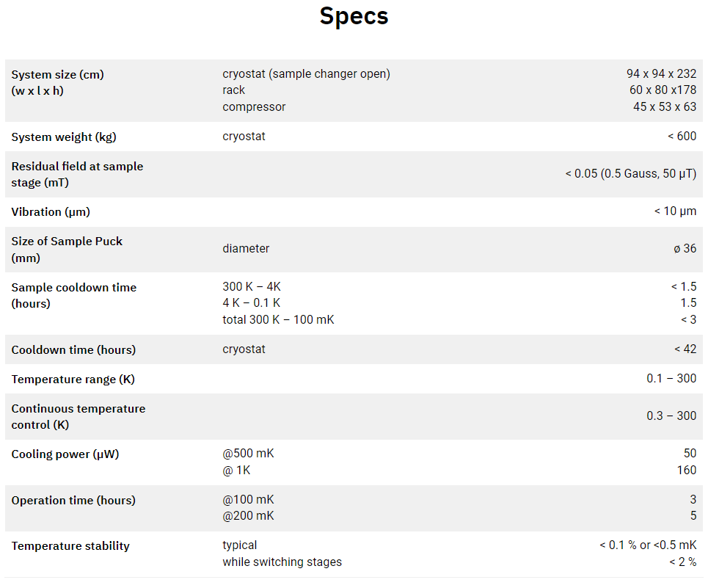Select the @500 mK cooling power entry
The height and width of the screenshot is (588, 708).
point(248,454)
